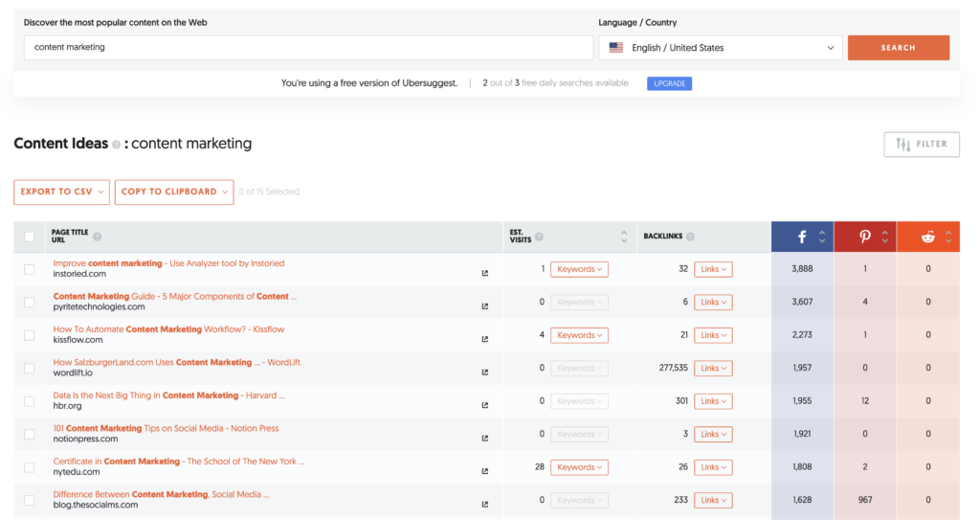Click the hbr.org URL text
Image resolution: width=980 pixels, height=520 pixels.
click(x=68, y=406)
